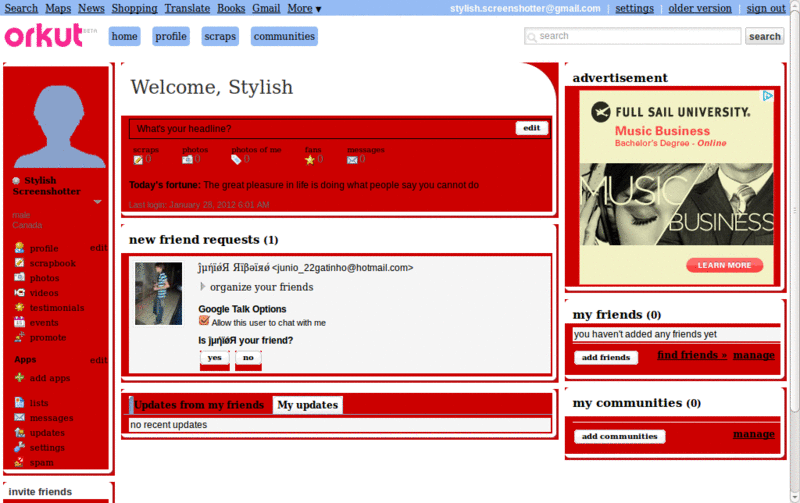Decline the friend request with no
This screenshot has width=800, height=503.
tap(248, 358)
